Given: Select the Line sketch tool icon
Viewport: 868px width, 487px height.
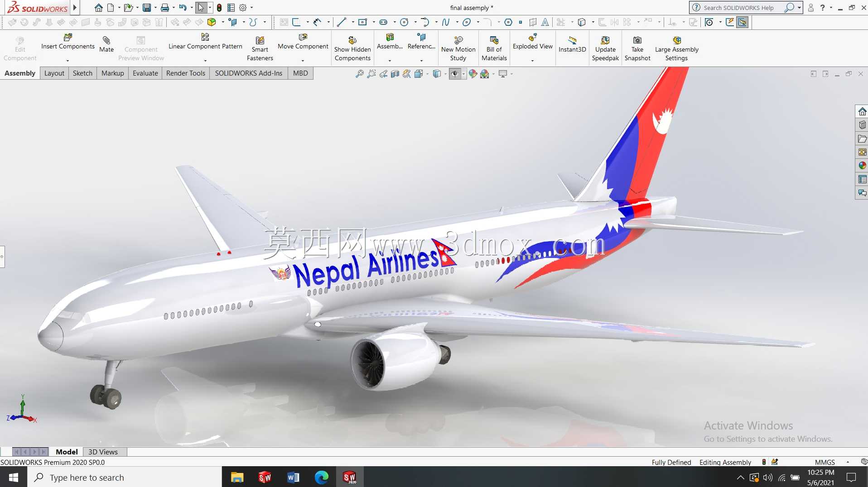Looking at the screenshot, I should pyautogui.click(x=342, y=22).
